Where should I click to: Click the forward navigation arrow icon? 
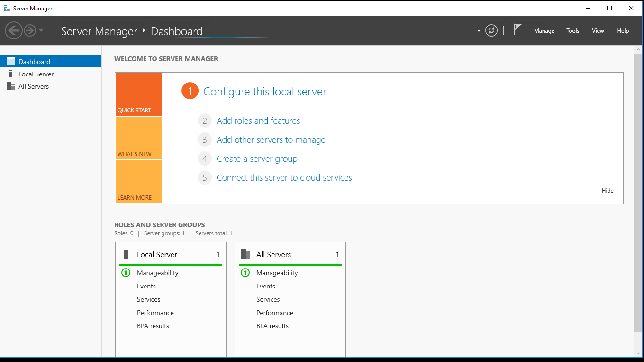coord(30,31)
